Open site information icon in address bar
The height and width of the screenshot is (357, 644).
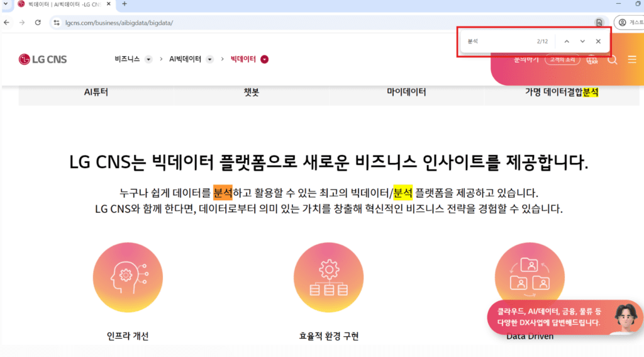point(57,23)
